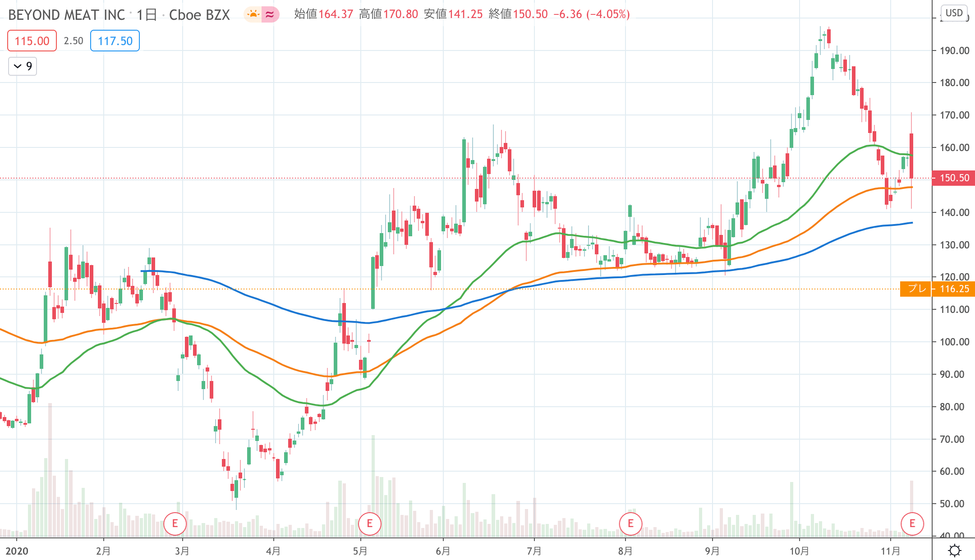Click the 高値 170.80 high value
Screen dimensions: 975x560
(389, 14)
